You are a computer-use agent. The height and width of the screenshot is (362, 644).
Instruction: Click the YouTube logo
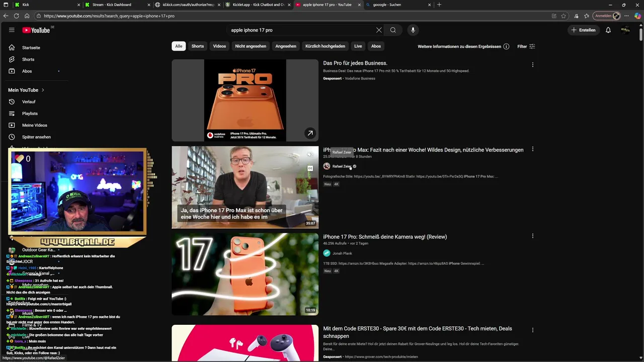tap(36, 30)
